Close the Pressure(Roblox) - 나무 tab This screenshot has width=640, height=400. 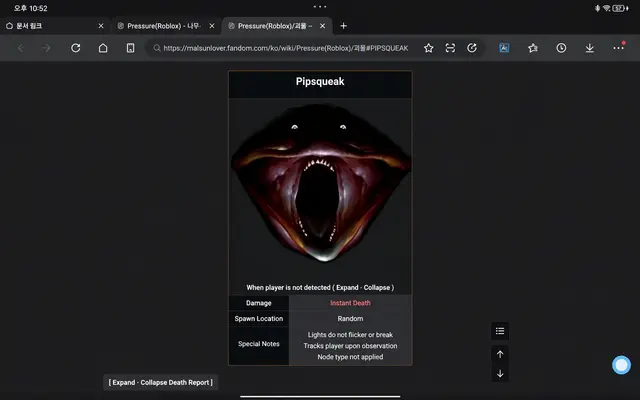click(212, 26)
